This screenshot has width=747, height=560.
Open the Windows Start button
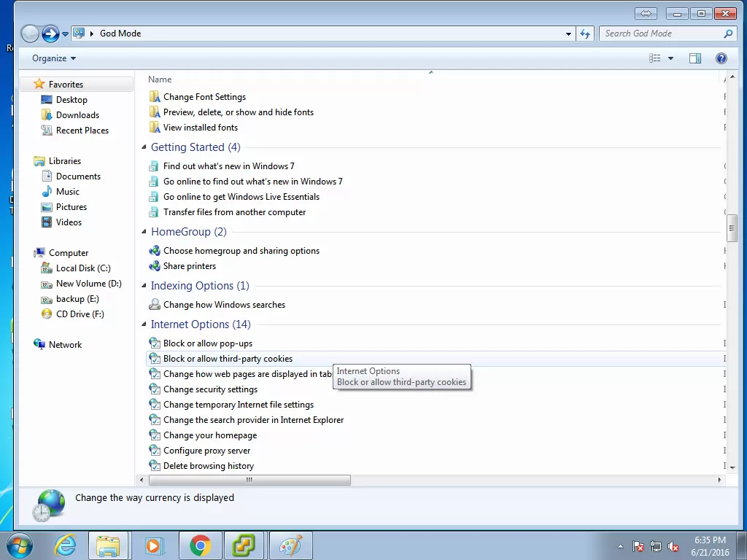click(x=20, y=545)
